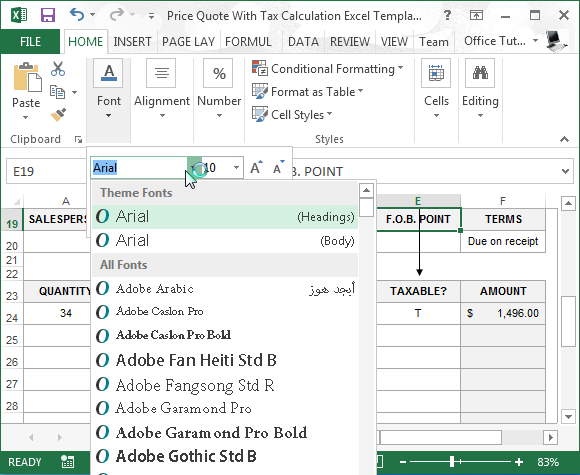Open the Excel Help question mark
Image resolution: width=580 pixels, height=475 pixels.
pos(447,15)
